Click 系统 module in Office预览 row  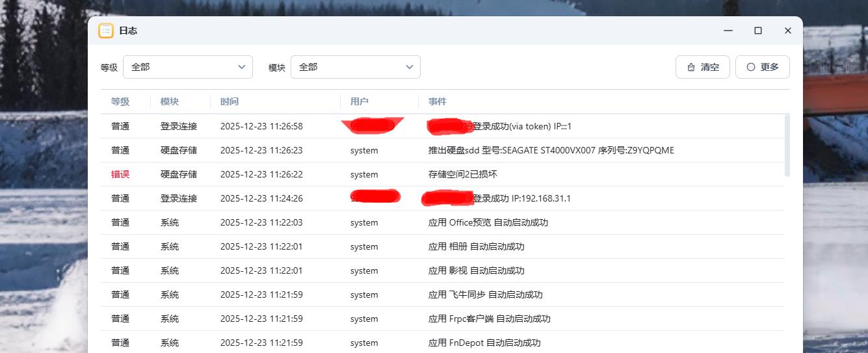click(170, 222)
